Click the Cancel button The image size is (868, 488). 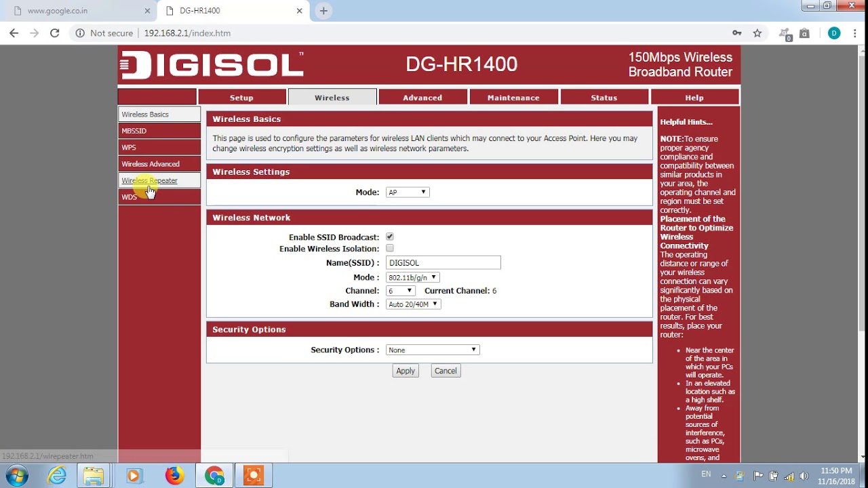[446, 371]
